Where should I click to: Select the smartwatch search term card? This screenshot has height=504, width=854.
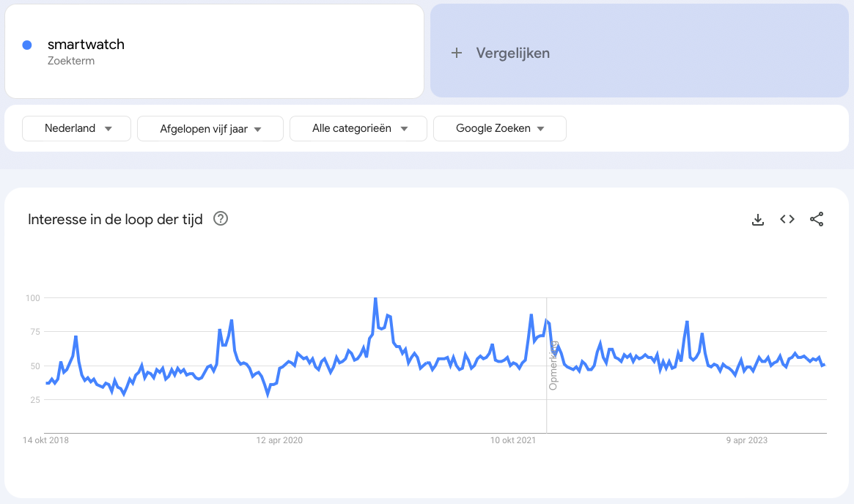[x=213, y=51]
